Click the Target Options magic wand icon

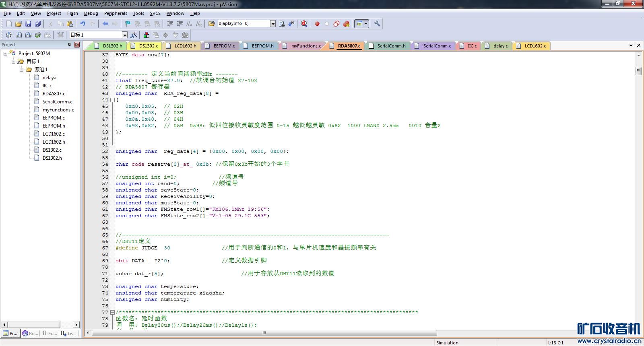coord(134,35)
